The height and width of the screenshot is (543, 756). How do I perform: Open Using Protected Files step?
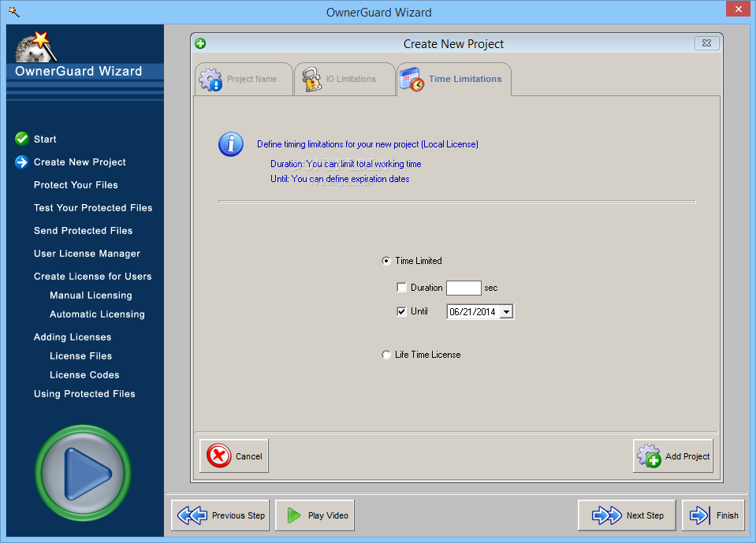click(x=84, y=394)
